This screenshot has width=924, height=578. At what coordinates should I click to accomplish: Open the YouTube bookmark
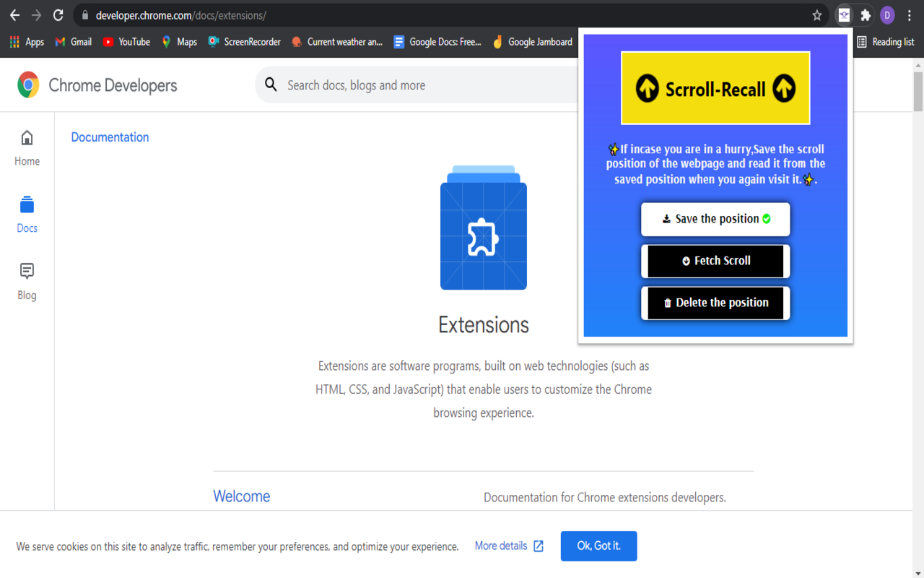coord(126,42)
